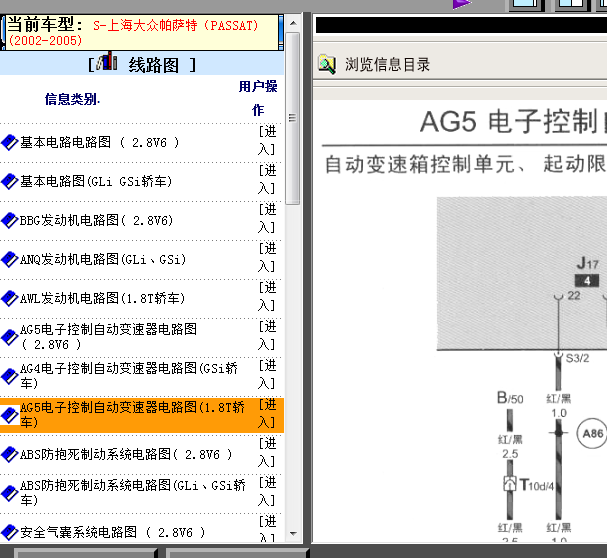Click the A86 circle in wiring diagram
The height and width of the screenshot is (558, 607).
[592, 433]
